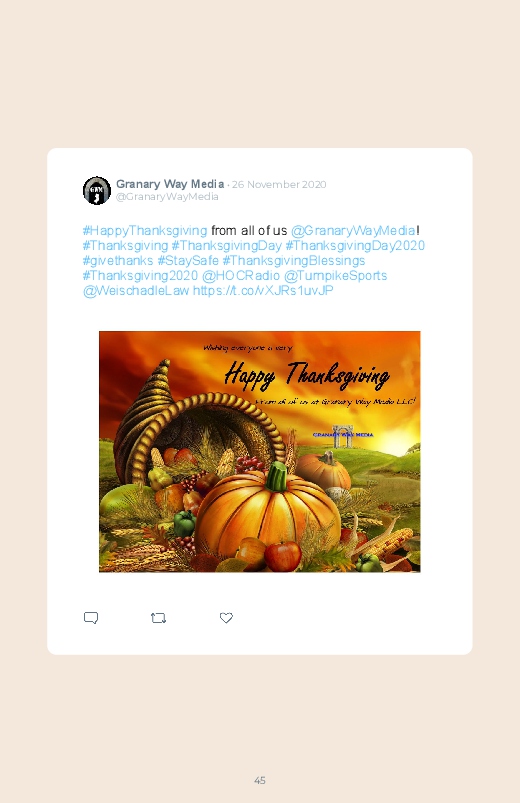Screen dimensions: 520x803
Task: Open the #Thanksgiving2020 hashtag
Action: 140,275
